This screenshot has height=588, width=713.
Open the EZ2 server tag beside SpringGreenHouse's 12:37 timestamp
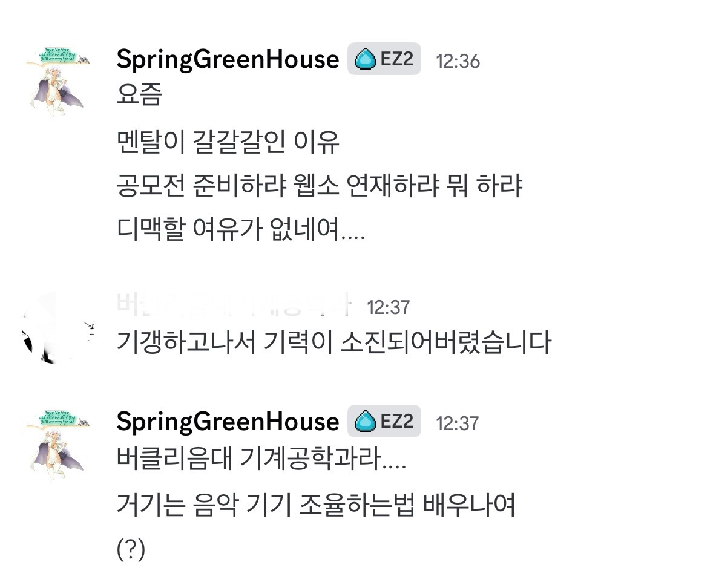click(384, 421)
